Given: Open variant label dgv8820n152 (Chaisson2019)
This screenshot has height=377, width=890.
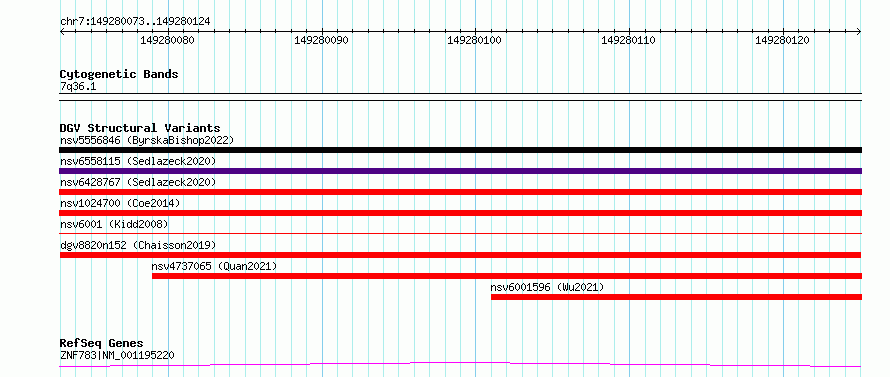Looking at the screenshot, I should pos(138,245).
